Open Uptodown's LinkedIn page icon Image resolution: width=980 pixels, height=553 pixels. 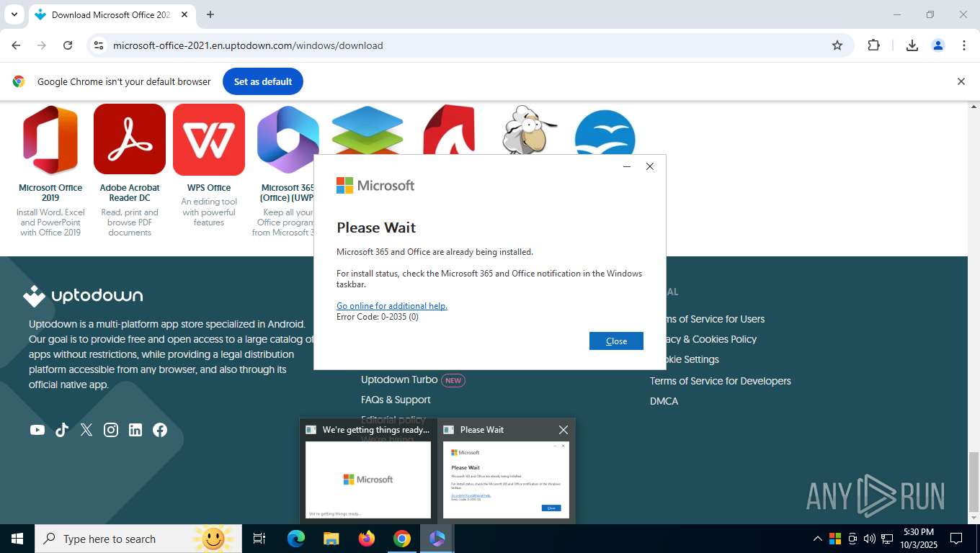[x=135, y=430]
